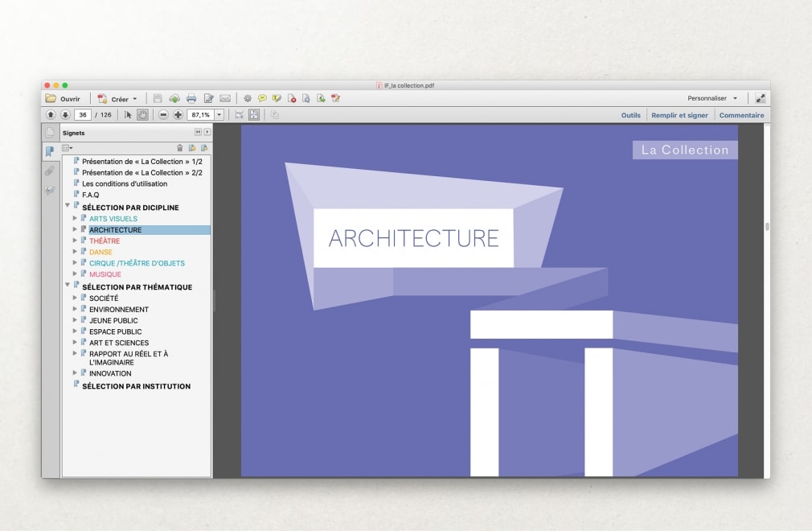The image size is (812, 531).
Task: Open the attachments paperclip panel
Action: (50, 171)
